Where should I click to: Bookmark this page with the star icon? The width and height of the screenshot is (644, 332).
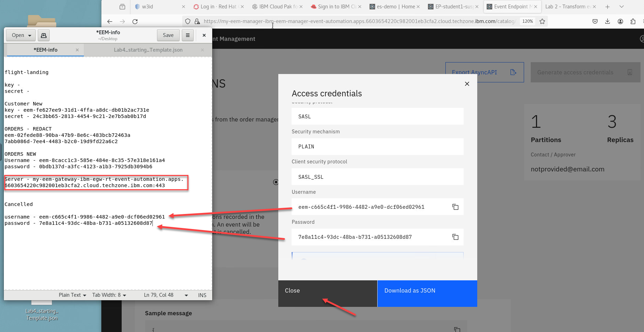542,21
